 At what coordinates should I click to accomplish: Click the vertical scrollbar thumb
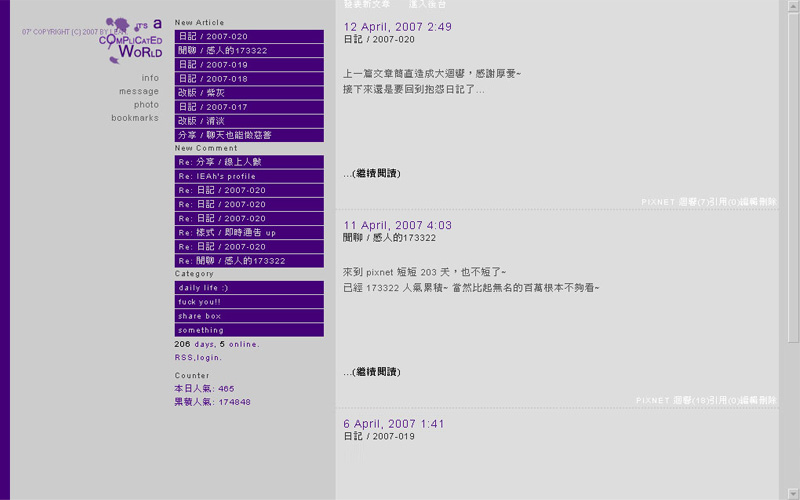pyautogui.click(x=794, y=178)
